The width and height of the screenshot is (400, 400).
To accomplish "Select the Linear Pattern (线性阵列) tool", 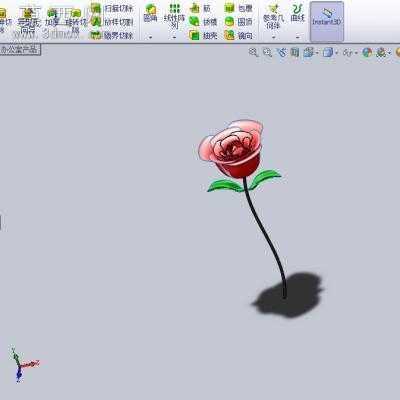I will [x=174, y=16].
